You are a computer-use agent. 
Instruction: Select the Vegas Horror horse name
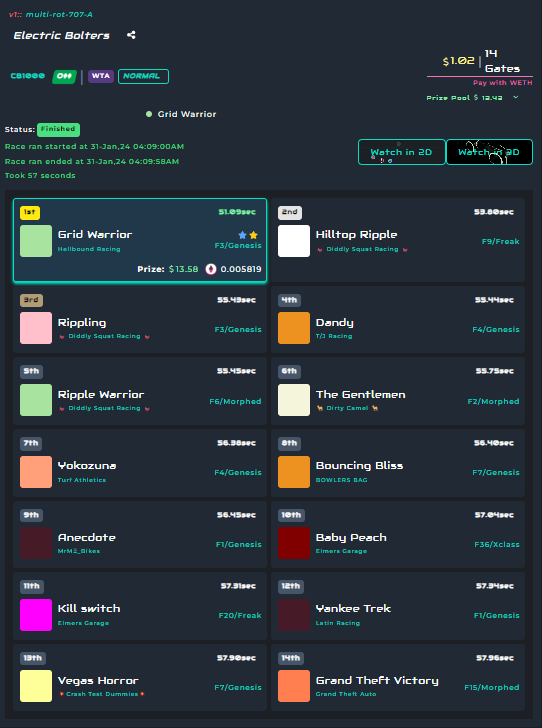pyautogui.click(x=98, y=681)
